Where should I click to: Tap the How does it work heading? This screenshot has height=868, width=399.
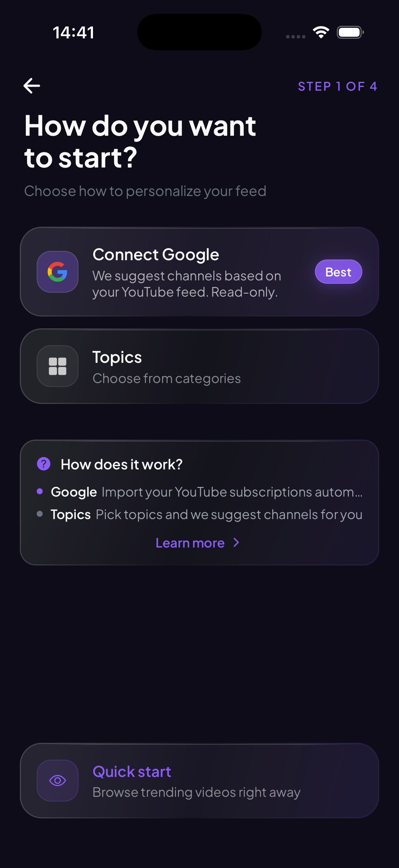tap(121, 464)
